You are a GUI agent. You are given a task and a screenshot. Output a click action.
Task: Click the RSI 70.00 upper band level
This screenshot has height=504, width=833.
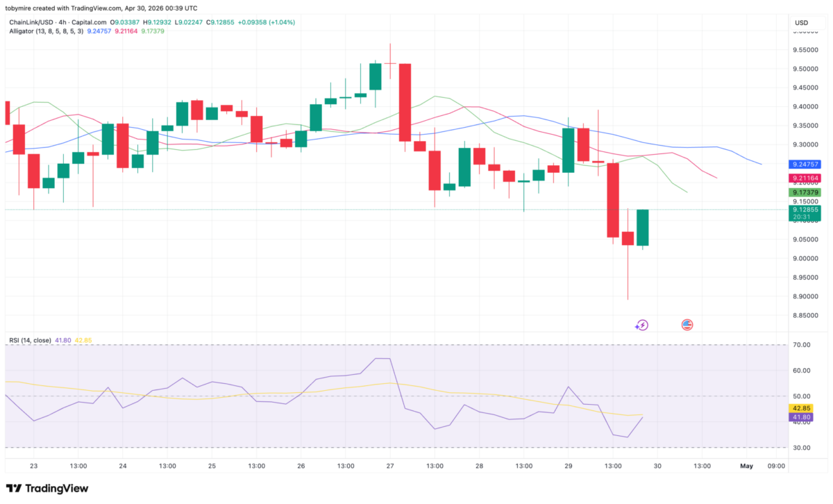click(802, 345)
